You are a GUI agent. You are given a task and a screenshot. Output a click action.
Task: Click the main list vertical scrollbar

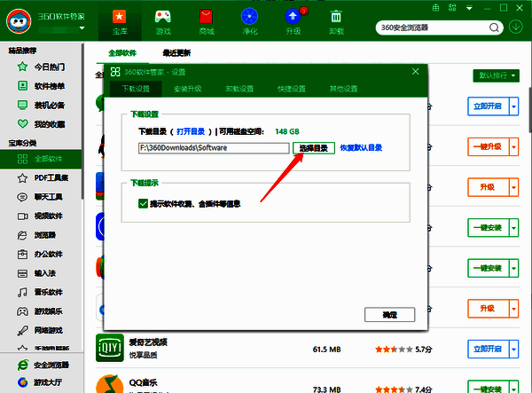(530, 109)
